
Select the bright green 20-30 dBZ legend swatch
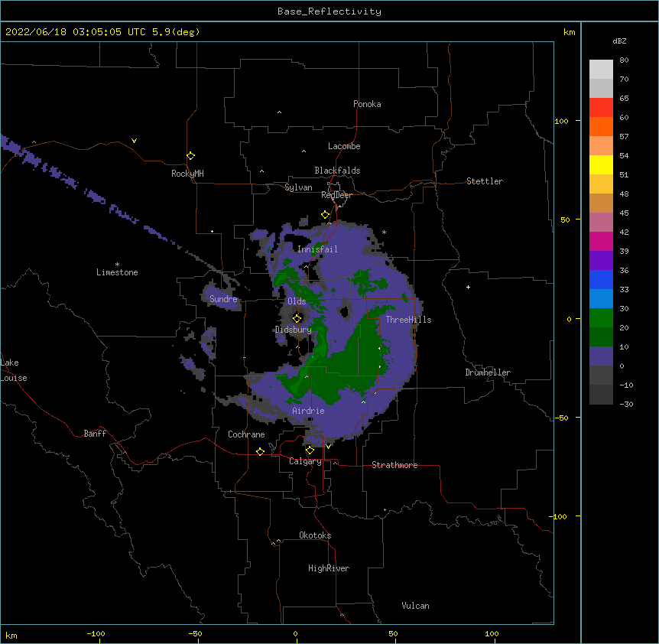pyautogui.click(x=601, y=318)
